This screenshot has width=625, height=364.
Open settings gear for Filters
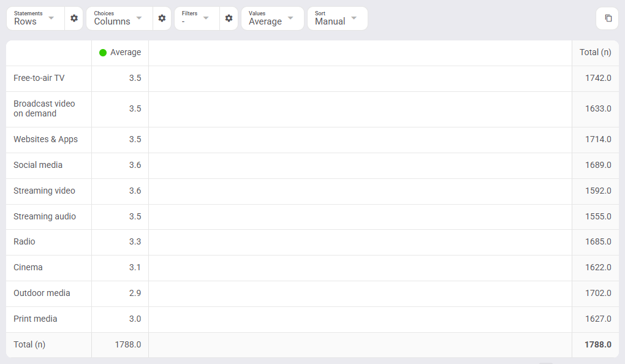tap(229, 18)
